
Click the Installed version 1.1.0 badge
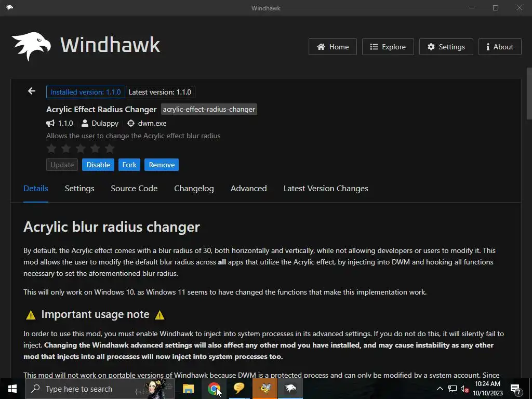pos(86,92)
